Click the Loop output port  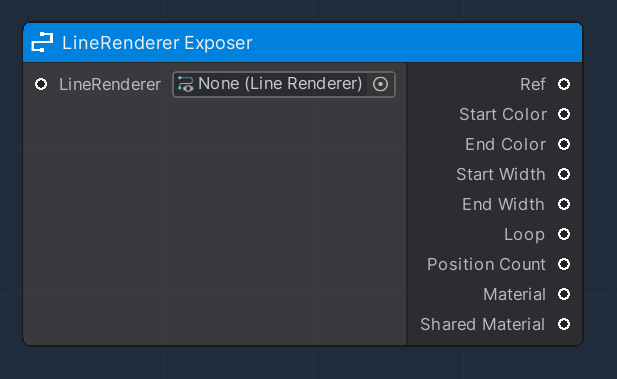pos(564,234)
